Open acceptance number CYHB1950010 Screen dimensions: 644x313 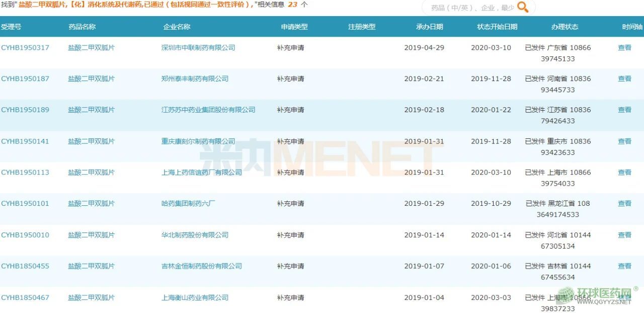click(x=25, y=235)
